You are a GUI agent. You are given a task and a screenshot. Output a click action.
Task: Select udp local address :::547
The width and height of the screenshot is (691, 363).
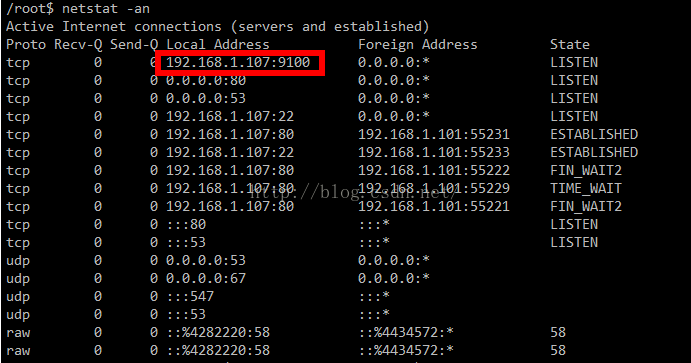191,297
